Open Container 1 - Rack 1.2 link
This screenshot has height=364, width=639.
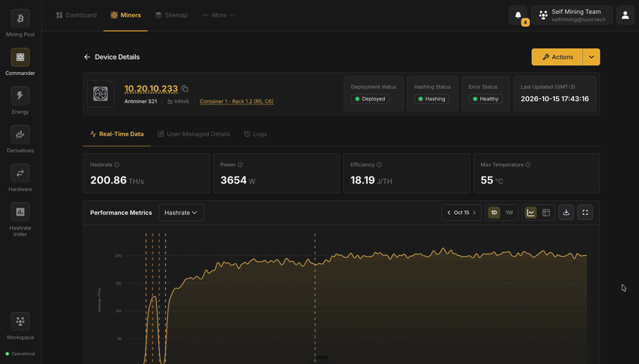[x=236, y=102]
